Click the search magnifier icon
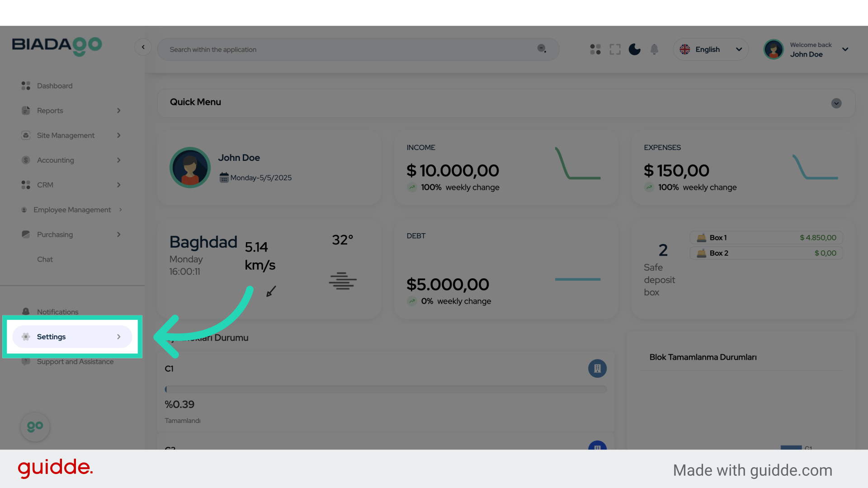Image resolution: width=868 pixels, height=488 pixels. (x=542, y=49)
